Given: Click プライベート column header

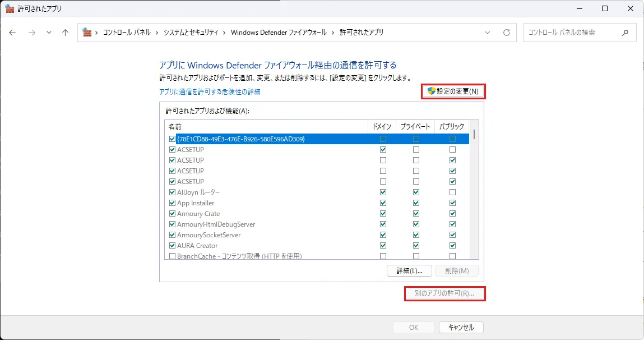Looking at the screenshot, I should tap(415, 127).
